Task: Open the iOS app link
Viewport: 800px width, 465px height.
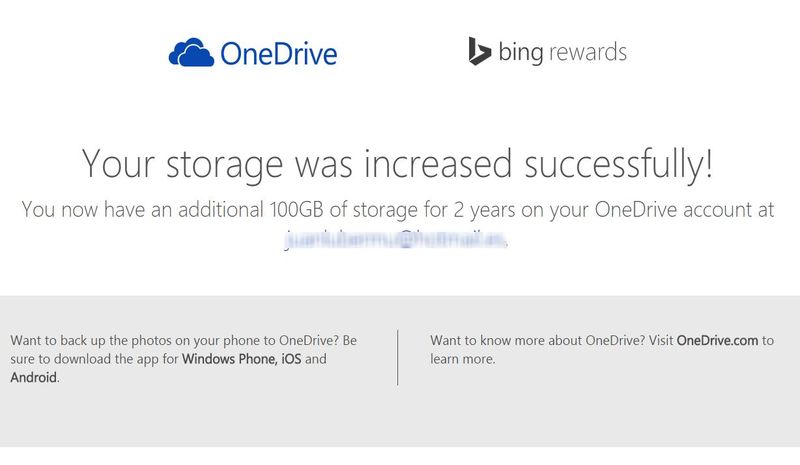Action: point(291,359)
